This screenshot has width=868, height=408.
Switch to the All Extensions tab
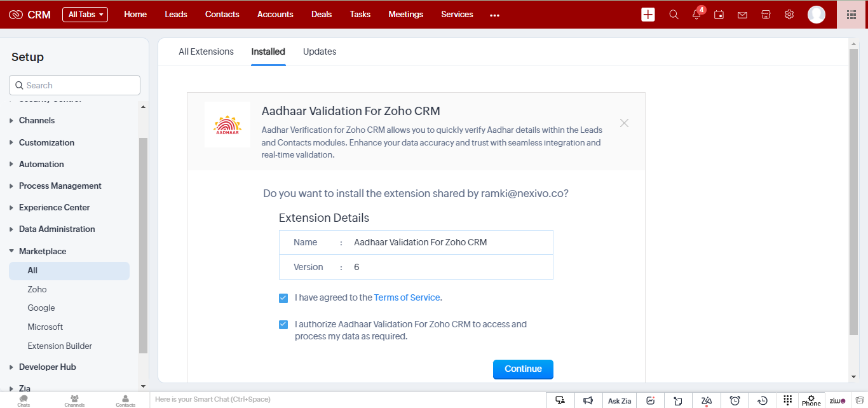point(206,51)
